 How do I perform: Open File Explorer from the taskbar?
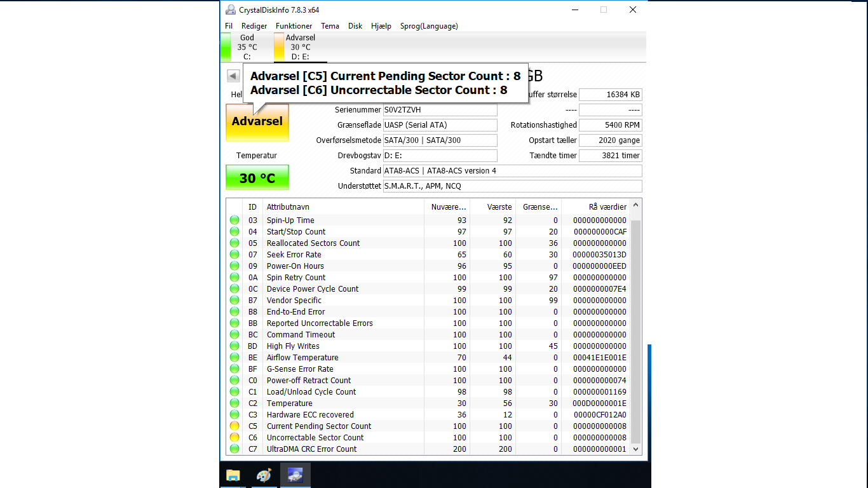(x=233, y=475)
